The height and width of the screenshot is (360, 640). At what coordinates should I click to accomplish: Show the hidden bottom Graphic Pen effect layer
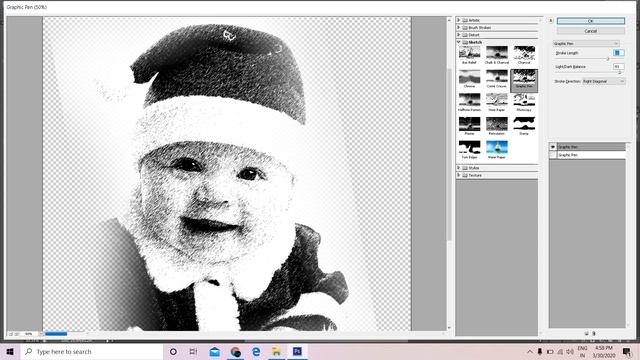pos(553,155)
